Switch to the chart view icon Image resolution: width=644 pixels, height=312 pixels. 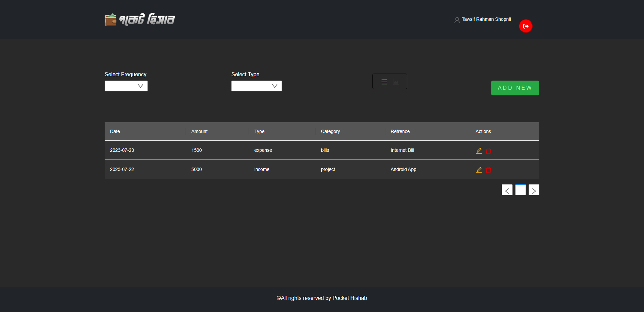(x=396, y=81)
